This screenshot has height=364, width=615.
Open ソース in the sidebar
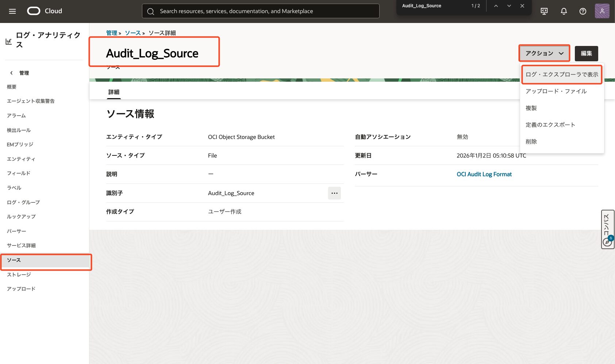tap(14, 260)
